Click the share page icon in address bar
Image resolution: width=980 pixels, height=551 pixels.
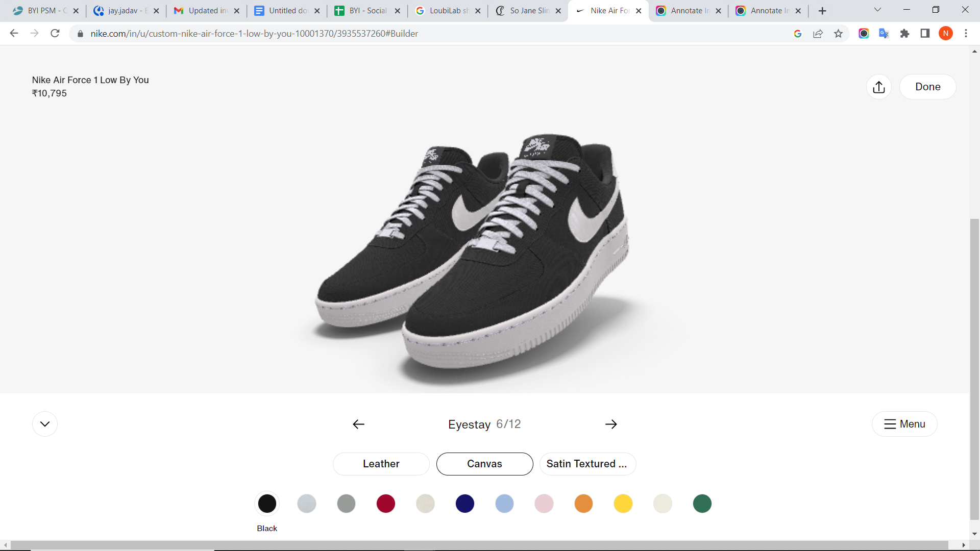(x=818, y=34)
